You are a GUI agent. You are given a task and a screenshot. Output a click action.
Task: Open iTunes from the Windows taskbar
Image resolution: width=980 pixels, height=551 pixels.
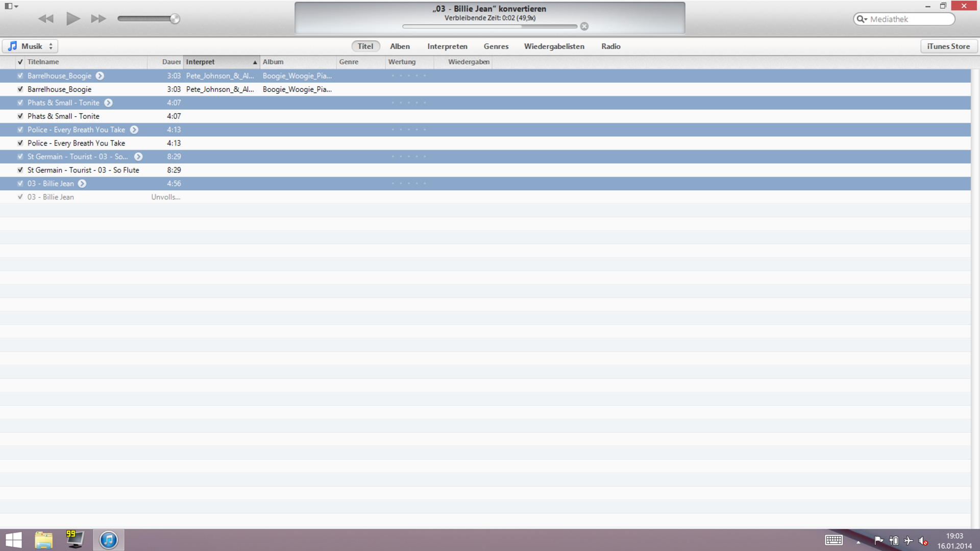(x=109, y=540)
